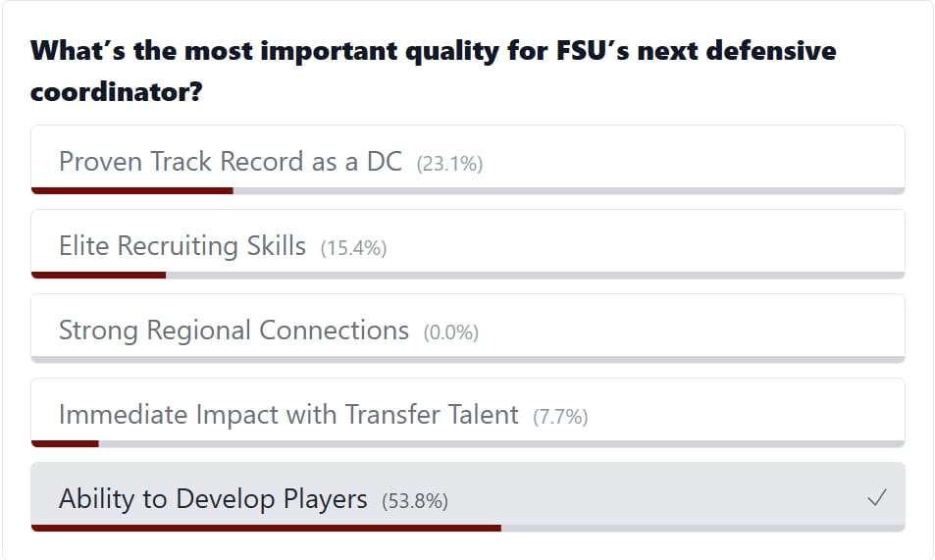The image size is (935, 560).
Task: Click the Ability to Develop Players option
Action: 467,497
